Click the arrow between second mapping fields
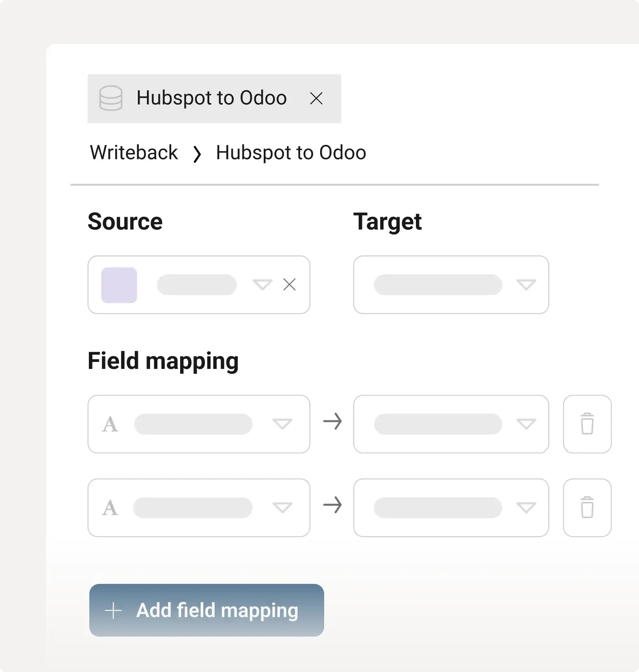This screenshot has width=639, height=672. pyautogui.click(x=332, y=505)
